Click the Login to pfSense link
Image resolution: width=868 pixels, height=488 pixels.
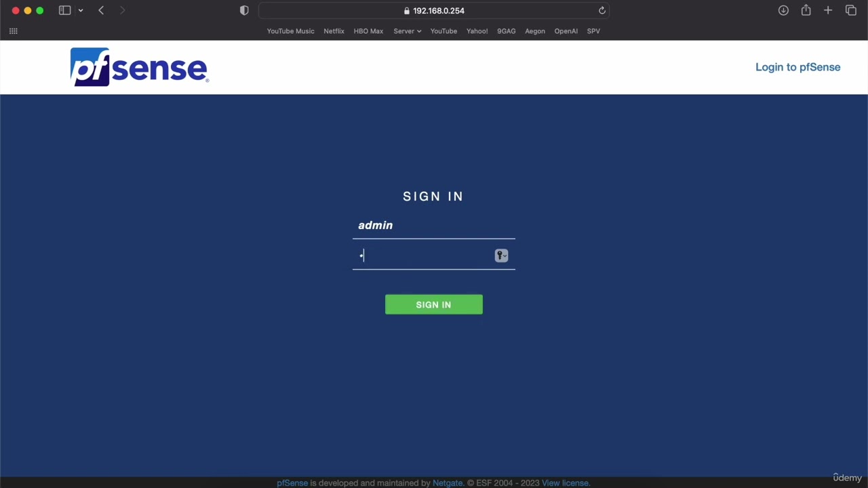(797, 67)
